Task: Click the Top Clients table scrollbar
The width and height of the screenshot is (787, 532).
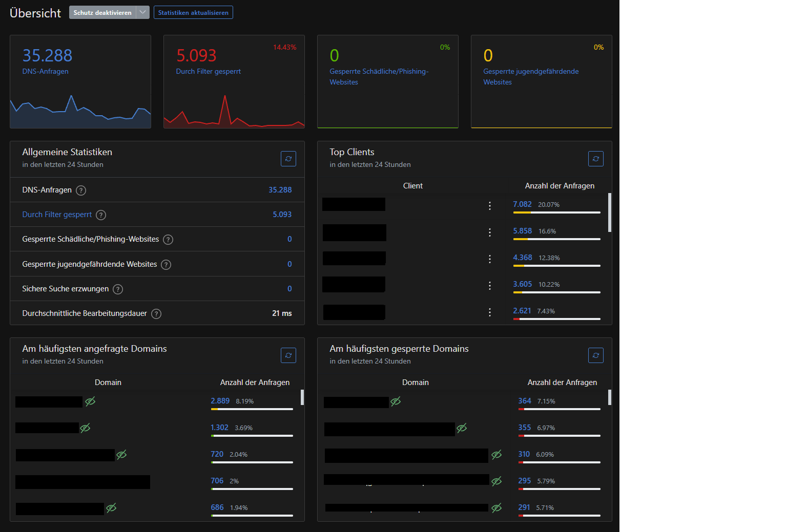Action: [610, 212]
